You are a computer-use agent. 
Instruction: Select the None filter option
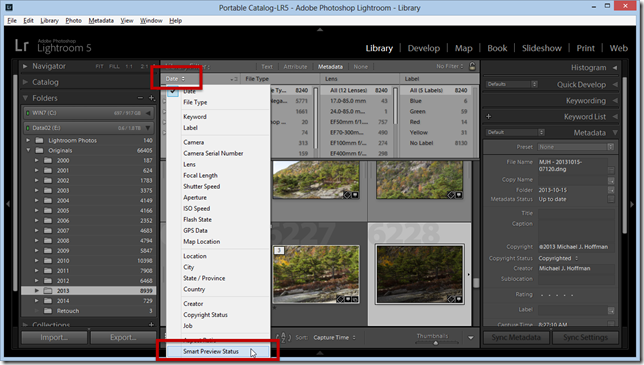pos(361,67)
